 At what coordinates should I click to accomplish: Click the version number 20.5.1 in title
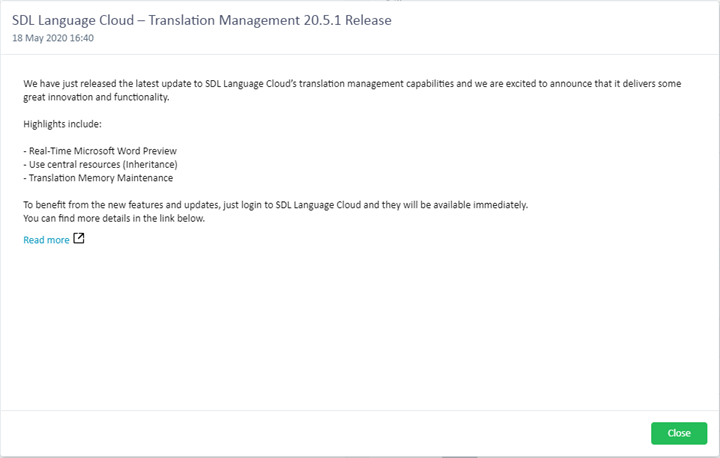click(x=322, y=20)
